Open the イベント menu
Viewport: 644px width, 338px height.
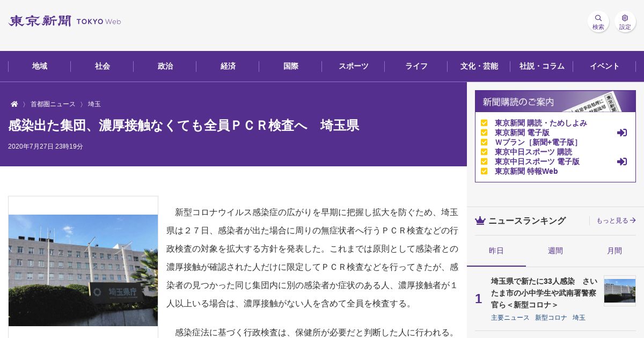[x=605, y=66]
